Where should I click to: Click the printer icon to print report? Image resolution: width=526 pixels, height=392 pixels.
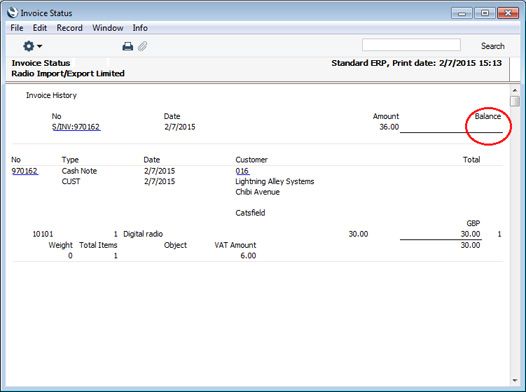click(x=127, y=46)
